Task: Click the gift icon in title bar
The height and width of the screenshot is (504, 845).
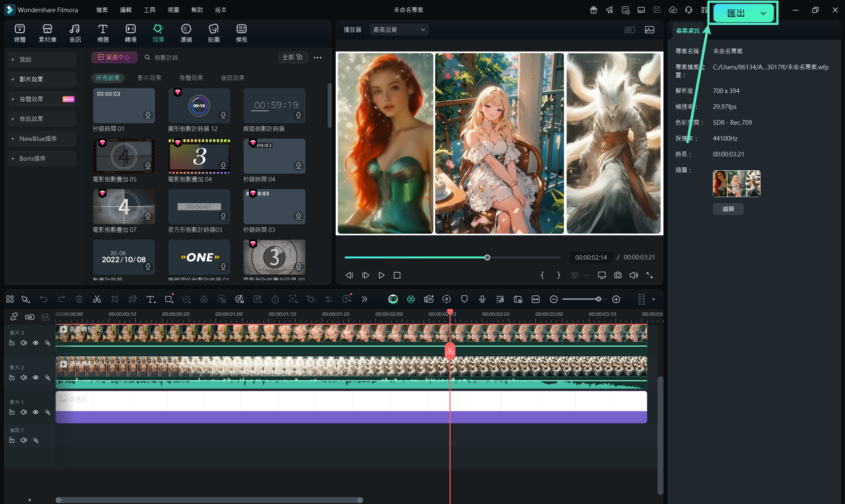Action: (593, 10)
